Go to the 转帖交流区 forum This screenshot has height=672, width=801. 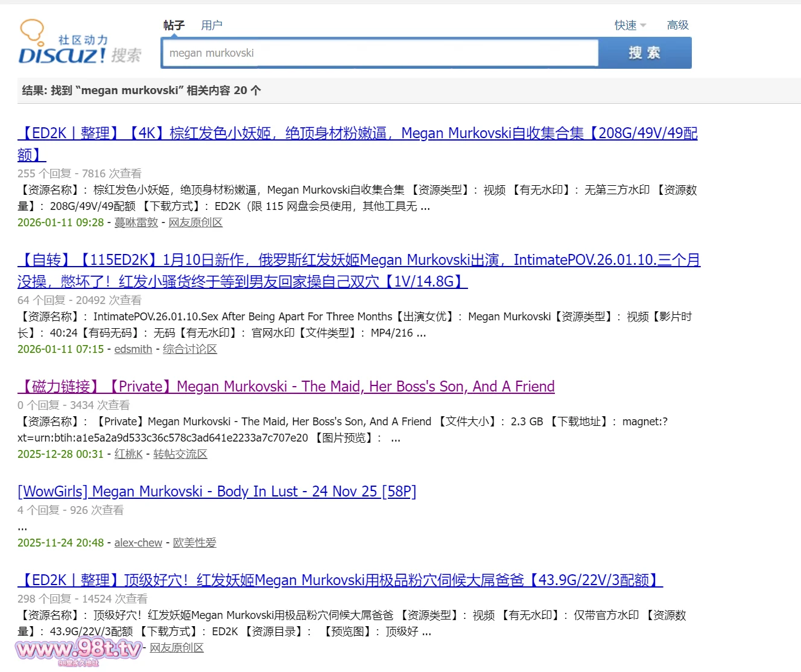180,454
